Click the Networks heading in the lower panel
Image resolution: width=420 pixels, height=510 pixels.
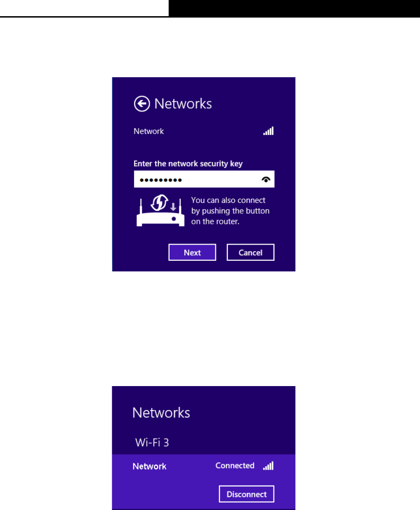tap(161, 413)
